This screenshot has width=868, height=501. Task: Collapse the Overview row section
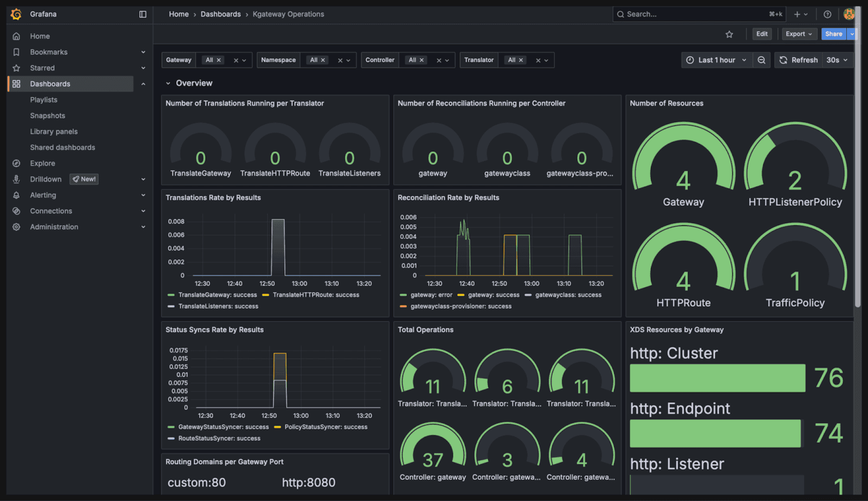pos(169,83)
